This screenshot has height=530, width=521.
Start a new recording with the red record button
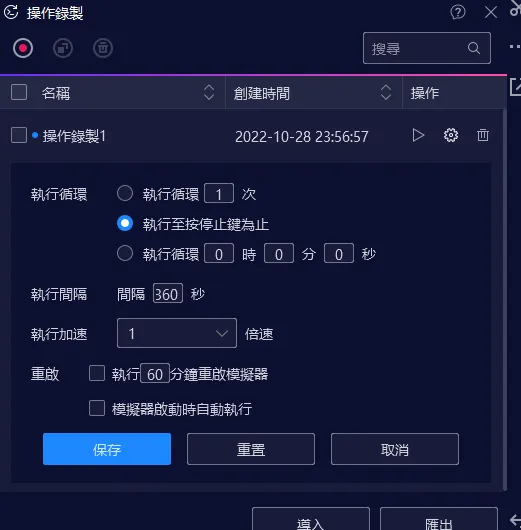point(23,48)
